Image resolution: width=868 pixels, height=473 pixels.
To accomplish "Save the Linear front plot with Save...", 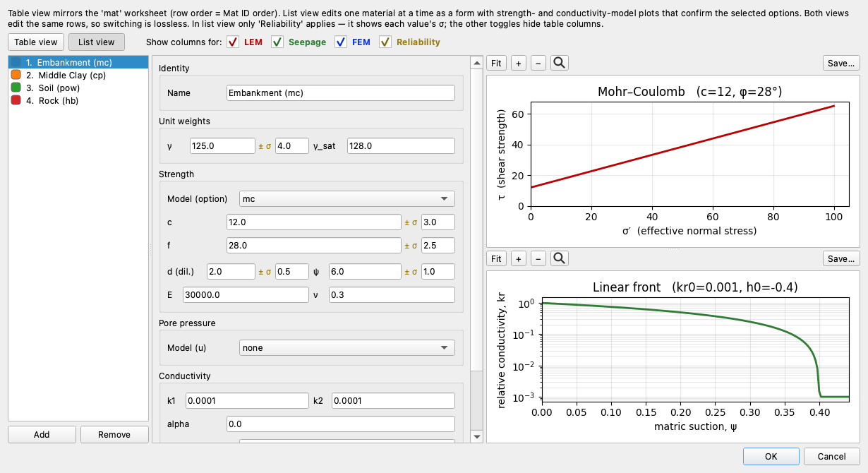I will (x=841, y=258).
